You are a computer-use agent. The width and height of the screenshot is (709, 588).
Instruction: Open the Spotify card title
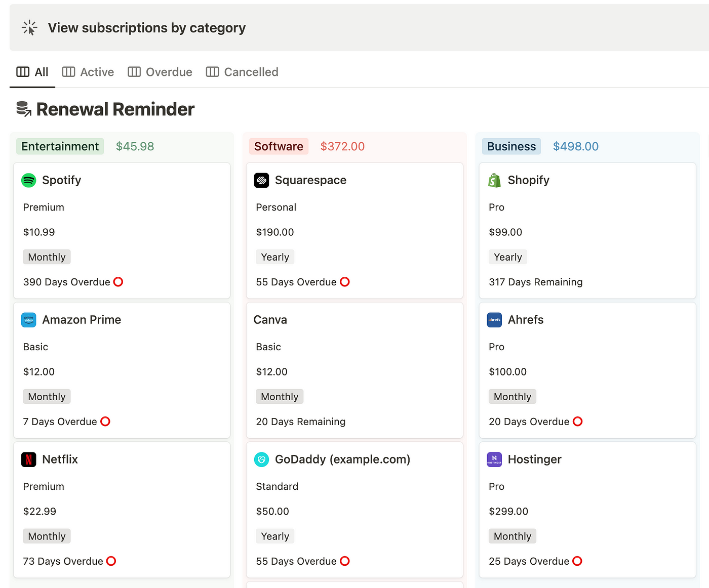pyautogui.click(x=62, y=180)
